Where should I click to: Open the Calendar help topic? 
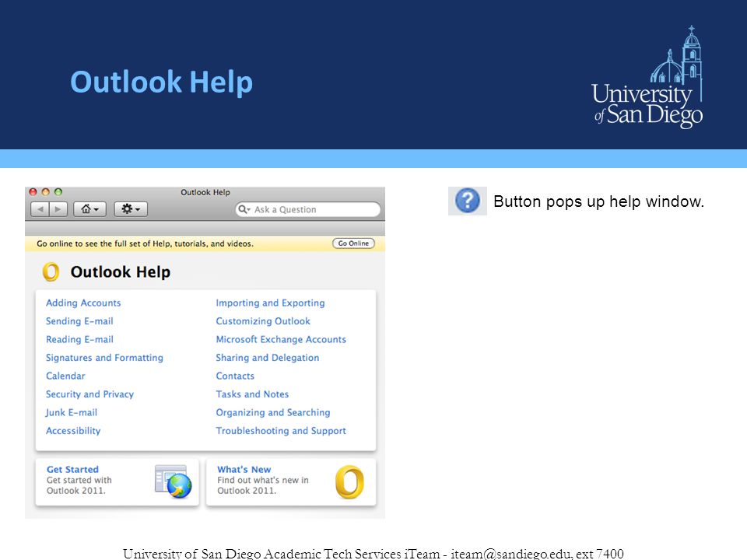pyautogui.click(x=65, y=376)
